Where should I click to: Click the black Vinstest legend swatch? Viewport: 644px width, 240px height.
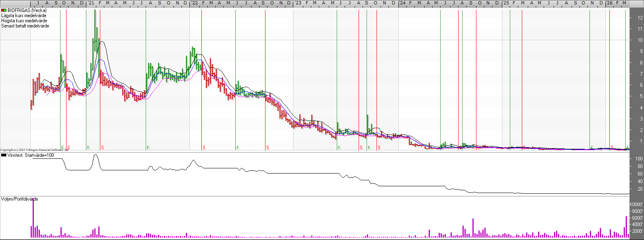click(4, 155)
